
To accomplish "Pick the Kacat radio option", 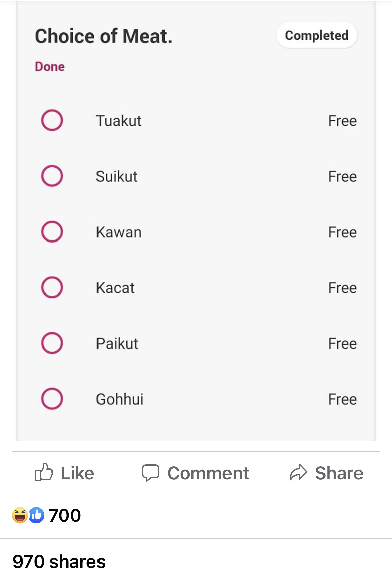I will (x=52, y=287).
